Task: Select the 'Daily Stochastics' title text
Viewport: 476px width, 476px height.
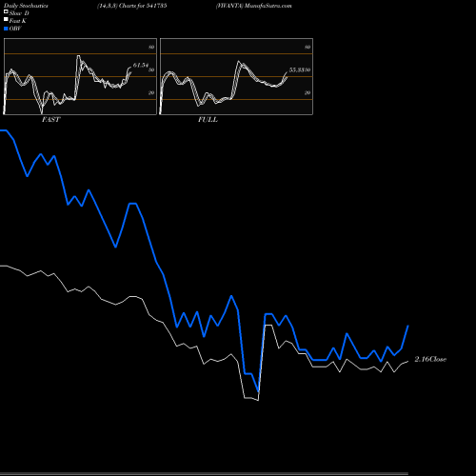Action: pos(26,6)
